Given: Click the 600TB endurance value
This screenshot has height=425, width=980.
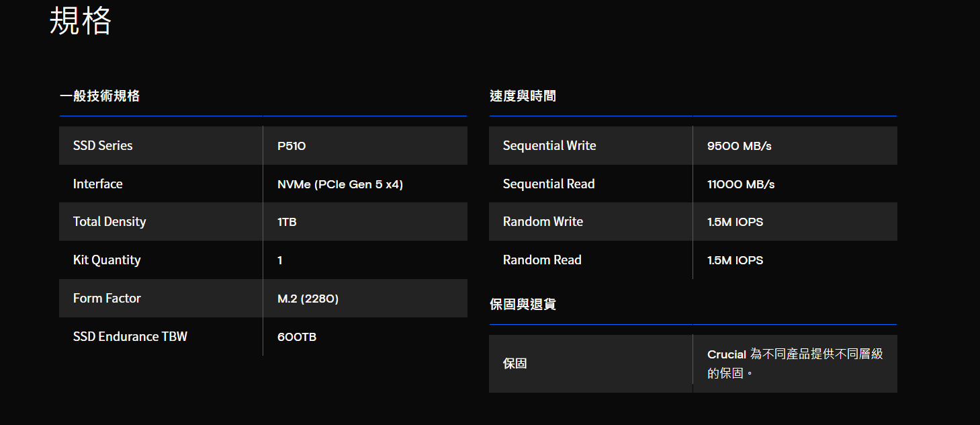Looking at the screenshot, I should (x=297, y=337).
